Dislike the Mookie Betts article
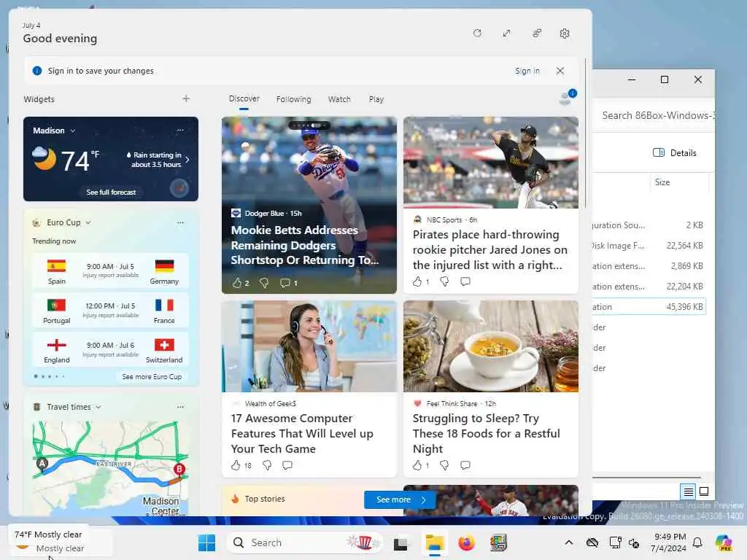The image size is (747, 560). click(264, 283)
